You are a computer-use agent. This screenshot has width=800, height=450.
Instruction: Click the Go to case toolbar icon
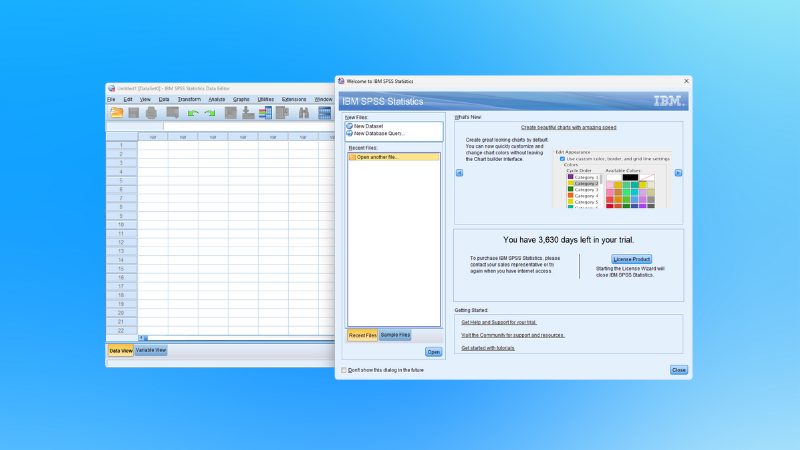coord(231,113)
